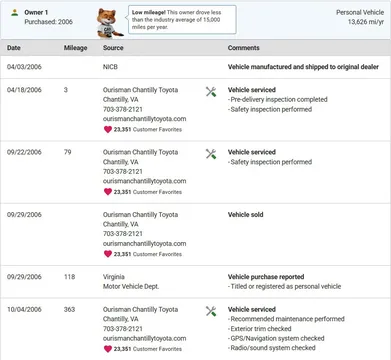Click the Mileage column header
The height and width of the screenshot is (360, 391).
pyautogui.click(x=75, y=48)
